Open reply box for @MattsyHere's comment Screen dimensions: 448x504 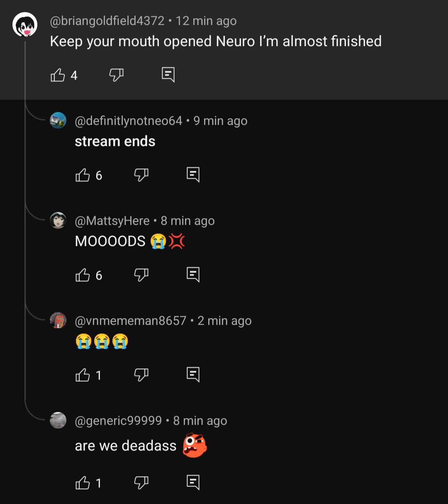tap(193, 275)
